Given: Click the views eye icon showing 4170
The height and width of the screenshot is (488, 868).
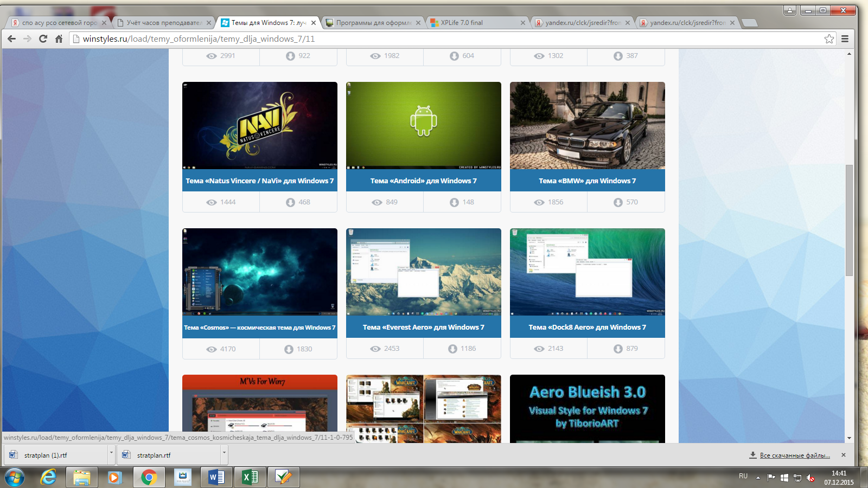Looking at the screenshot, I should coord(212,349).
